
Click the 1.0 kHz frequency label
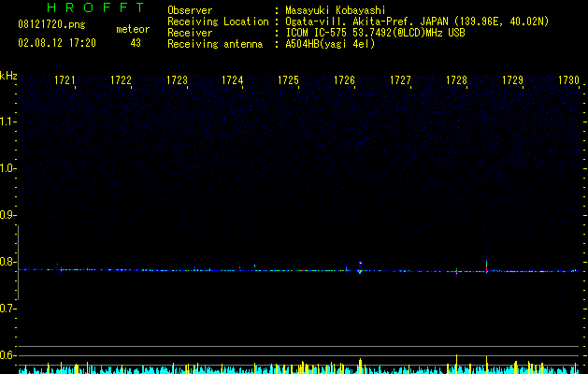7,168
